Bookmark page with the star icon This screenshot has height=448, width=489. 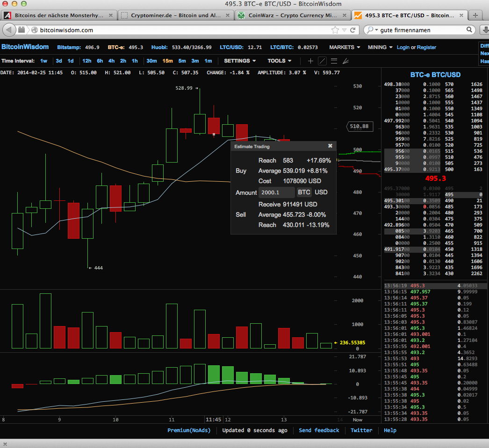tap(335, 30)
